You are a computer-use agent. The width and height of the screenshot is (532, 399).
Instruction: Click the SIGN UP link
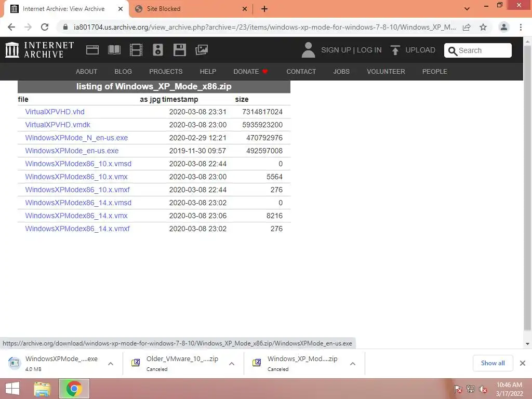click(x=336, y=50)
